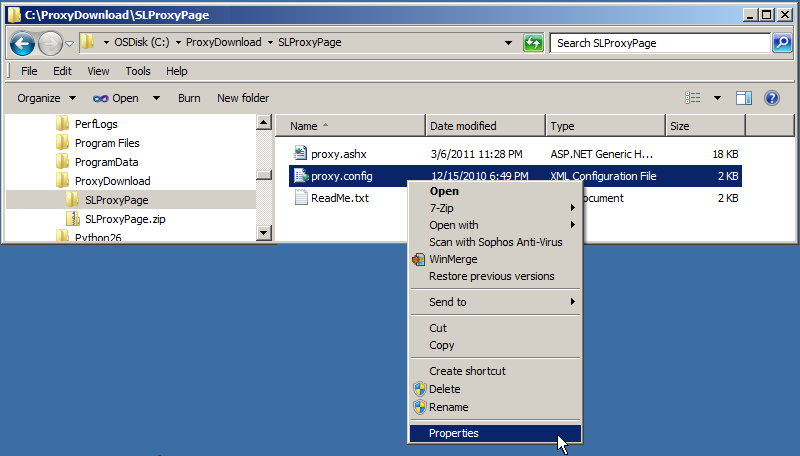800x456 pixels.
Task: Click the blue Help question mark icon
Action: 772,97
